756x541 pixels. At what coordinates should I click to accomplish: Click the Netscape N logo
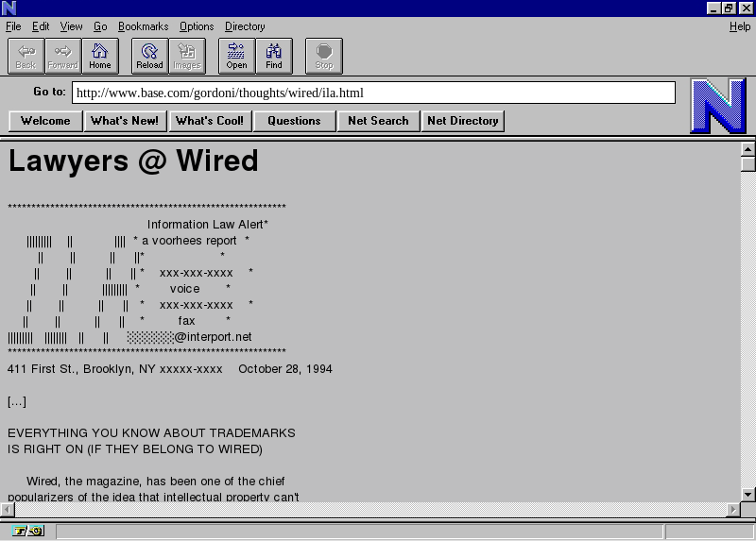click(x=717, y=106)
